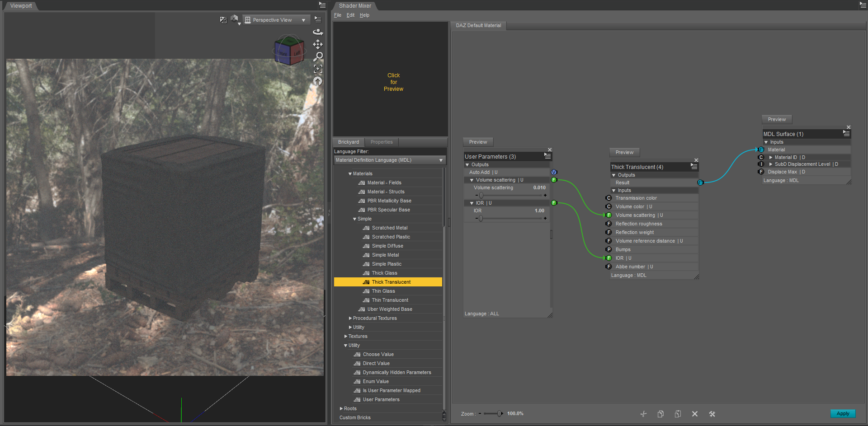Click the Bumps input P port
868x426 pixels.
[x=609, y=249]
